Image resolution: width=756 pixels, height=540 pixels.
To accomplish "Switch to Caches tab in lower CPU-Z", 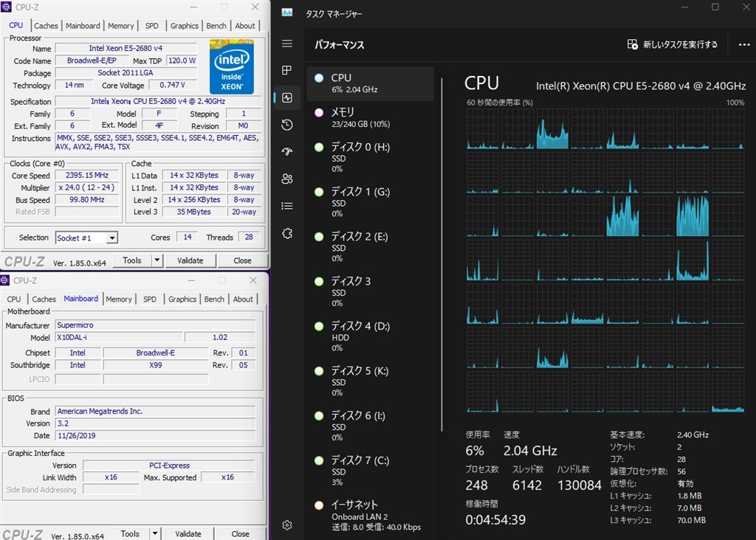I will pyautogui.click(x=44, y=300).
